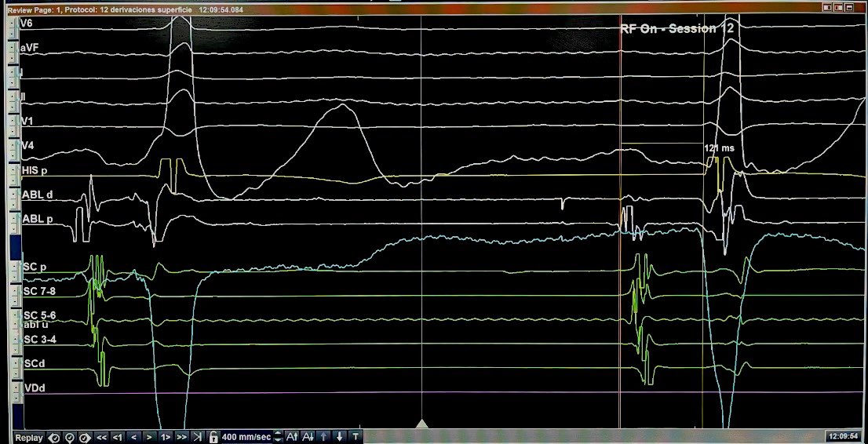Select the ABL d channel label
This screenshot has width=868, height=444.
37,195
